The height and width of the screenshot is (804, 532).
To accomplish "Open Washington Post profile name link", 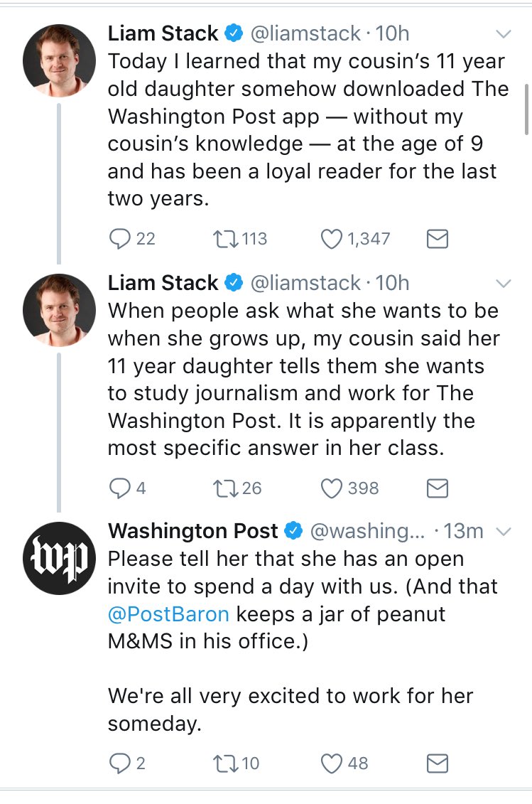I will tap(193, 531).
